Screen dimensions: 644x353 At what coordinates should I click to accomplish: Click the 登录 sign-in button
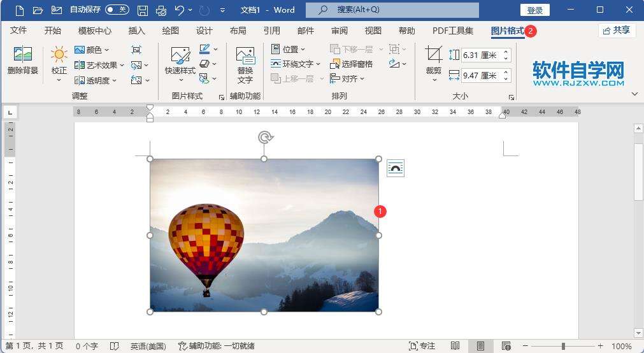pos(534,10)
